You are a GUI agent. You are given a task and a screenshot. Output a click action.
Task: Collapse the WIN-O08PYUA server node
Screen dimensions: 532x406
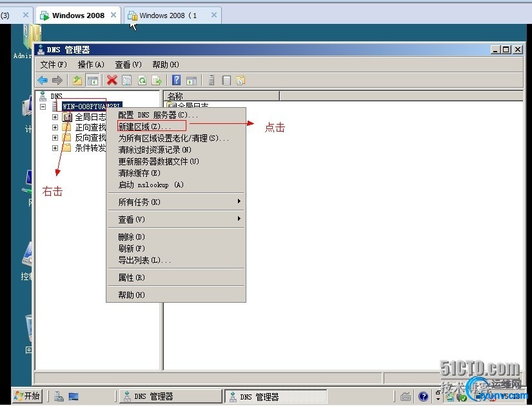(43, 107)
